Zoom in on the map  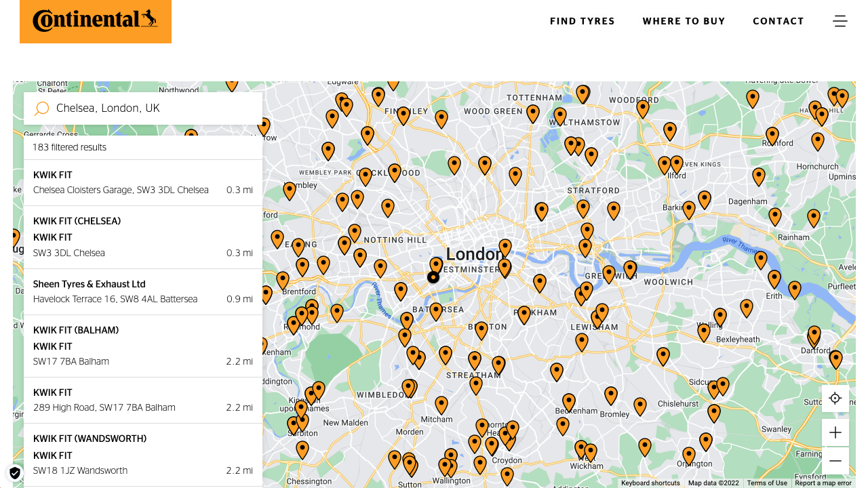[x=835, y=432]
